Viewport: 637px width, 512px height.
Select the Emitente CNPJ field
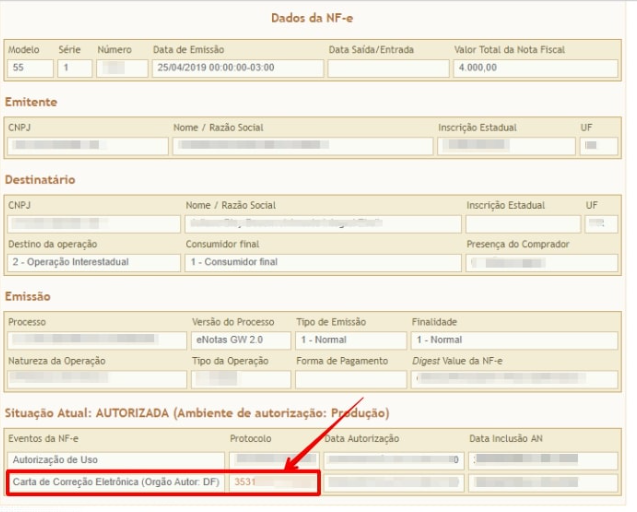tap(87, 146)
